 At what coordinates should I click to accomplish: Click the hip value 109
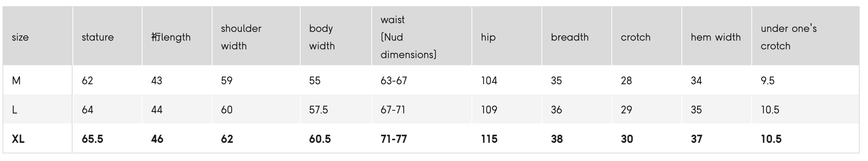coord(489,110)
